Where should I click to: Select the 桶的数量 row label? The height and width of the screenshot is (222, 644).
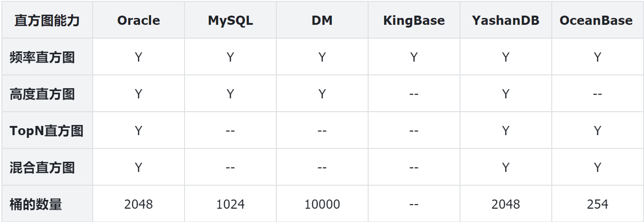click(36, 204)
